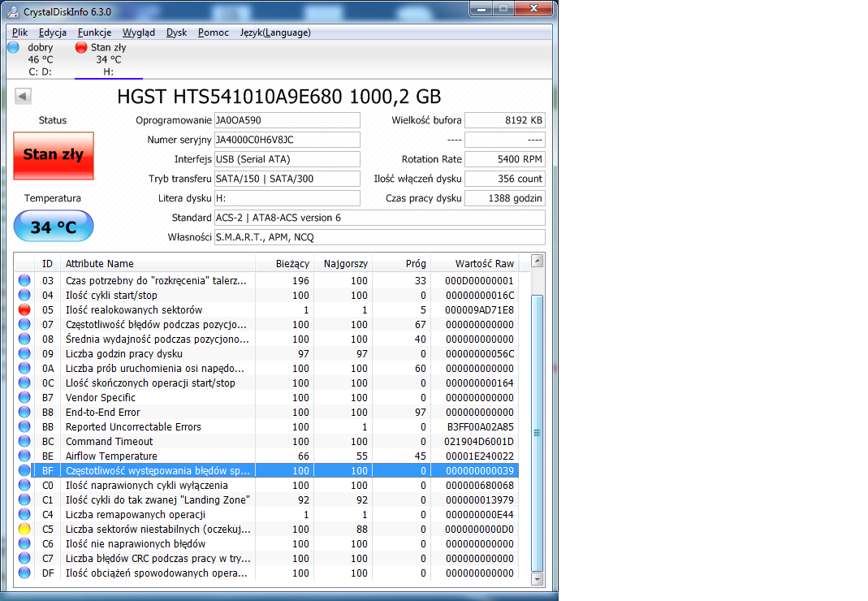Sort by the Próg column header
The width and height of the screenshot is (868, 601).
(x=401, y=264)
